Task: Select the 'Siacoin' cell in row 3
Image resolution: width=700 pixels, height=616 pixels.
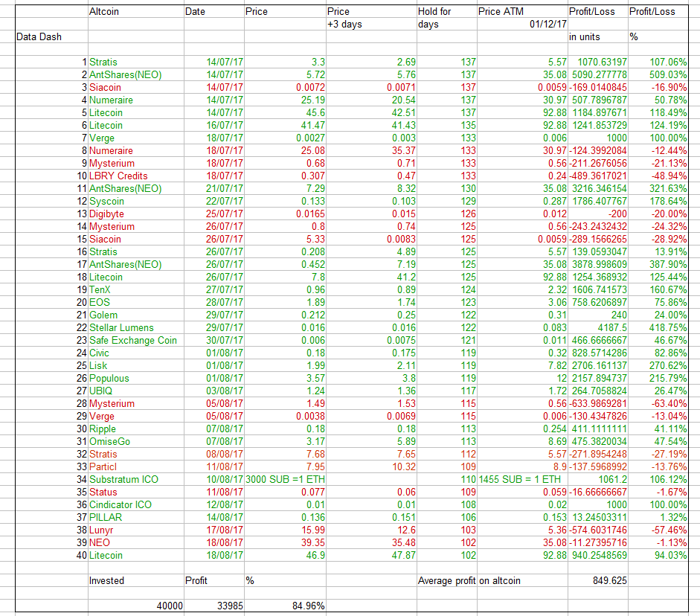Action: pyautogui.click(x=136, y=87)
